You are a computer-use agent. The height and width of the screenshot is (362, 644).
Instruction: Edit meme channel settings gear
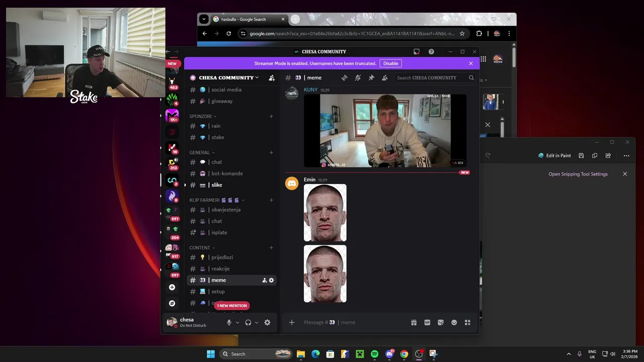pos(271,280)
